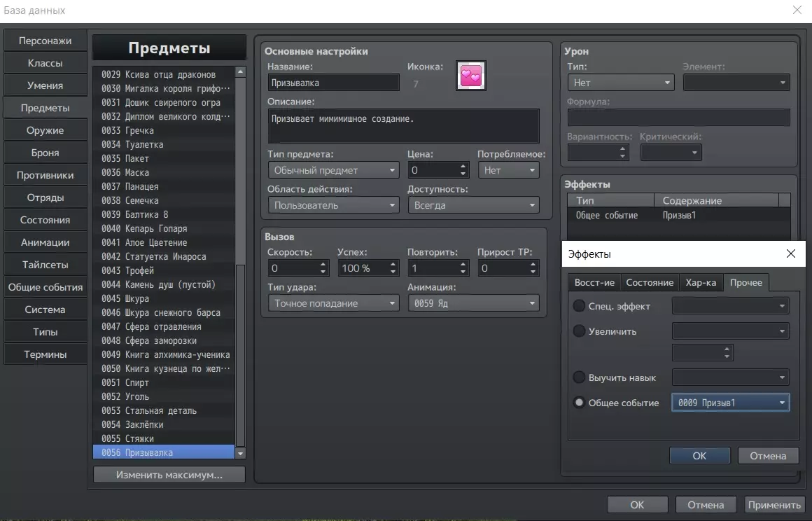Open the Оружие database section
The height and width of the screenshot is (521, 812).
coord(45,130)
